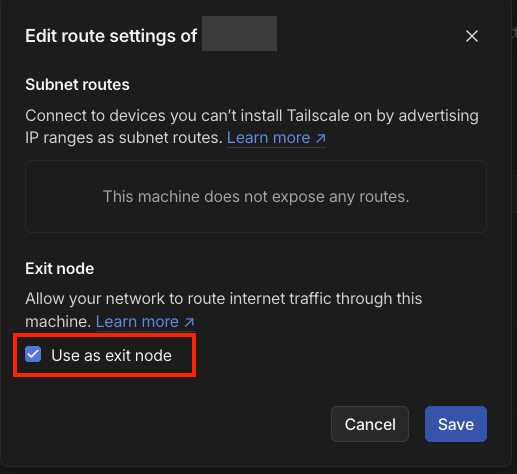The width and height of the screenshot is (517, 474).
Task: Click the Subnet routes heading
Action: (77, 85)
